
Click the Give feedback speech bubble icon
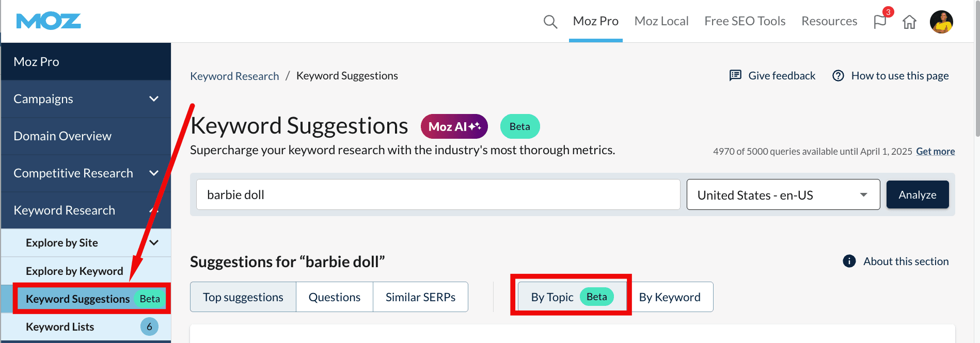click(735, 75)
